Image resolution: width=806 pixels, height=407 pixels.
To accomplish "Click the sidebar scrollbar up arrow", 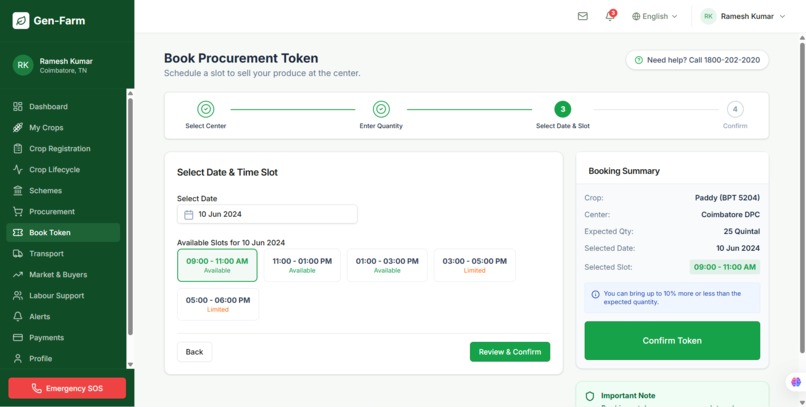I will click(x=130, y=93).
